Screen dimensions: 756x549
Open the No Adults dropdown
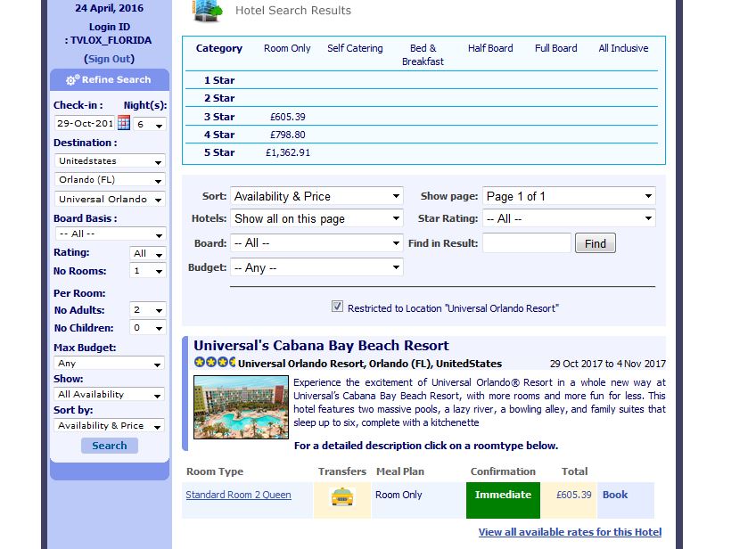tap(147, 310)
